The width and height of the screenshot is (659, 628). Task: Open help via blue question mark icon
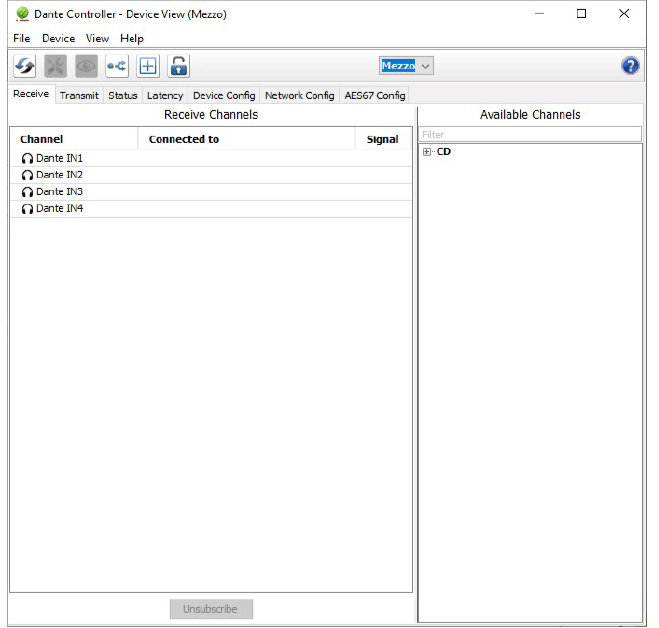click(x=630, y=66)
